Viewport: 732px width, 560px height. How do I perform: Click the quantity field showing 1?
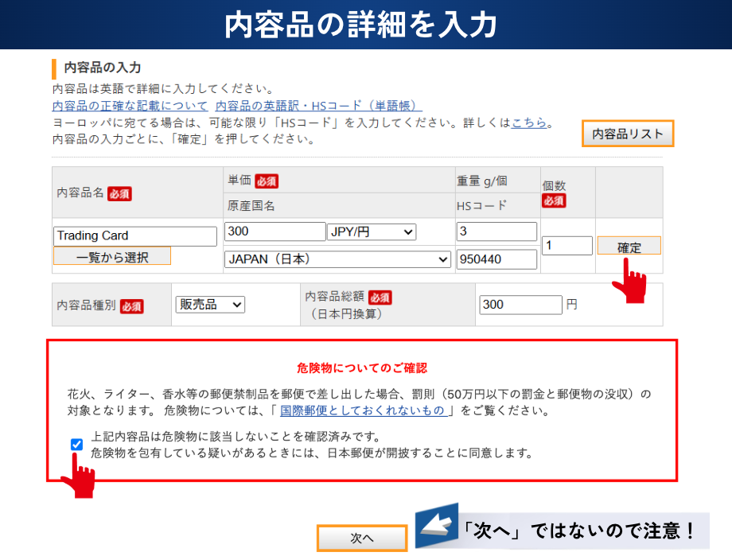[x=567, y=246]
